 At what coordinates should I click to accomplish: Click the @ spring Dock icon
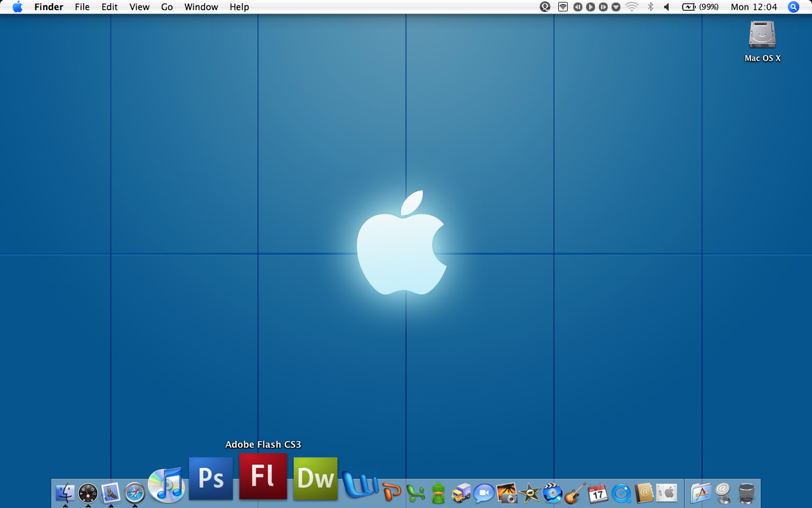723,493
